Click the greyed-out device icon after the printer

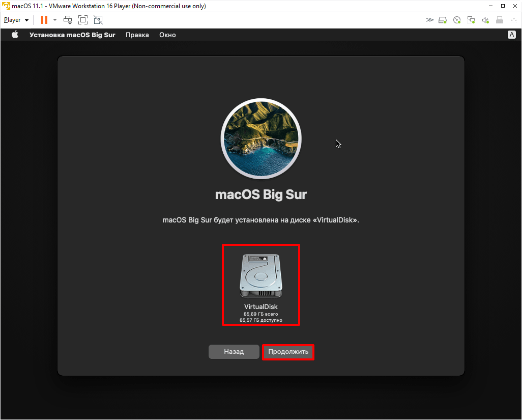514,20
